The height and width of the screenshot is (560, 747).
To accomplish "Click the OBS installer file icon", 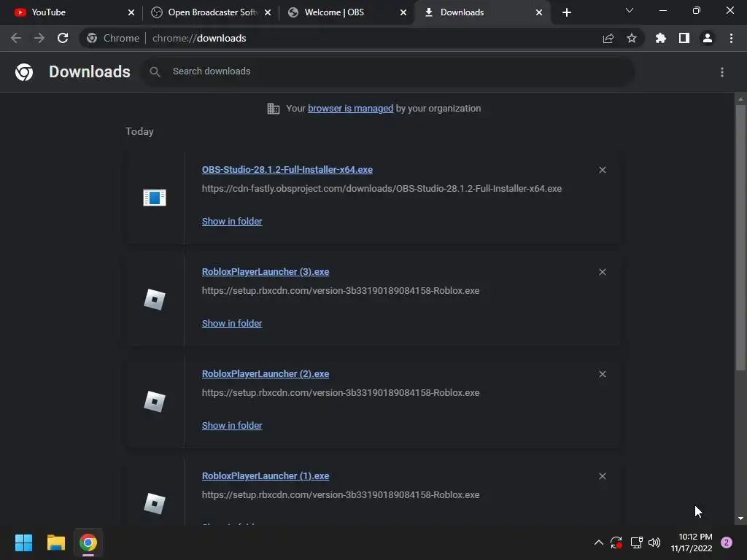I will [155, 197].
